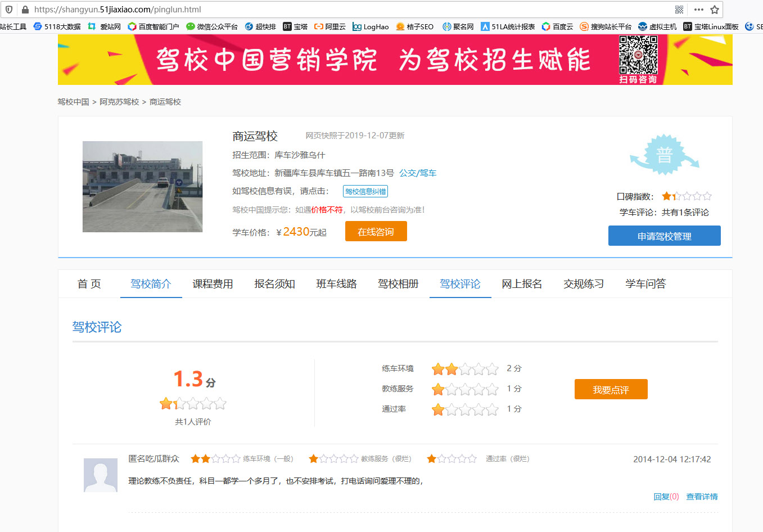Open the 阿里云 bookmark
763x532 pixels.
tap(330, 26)
